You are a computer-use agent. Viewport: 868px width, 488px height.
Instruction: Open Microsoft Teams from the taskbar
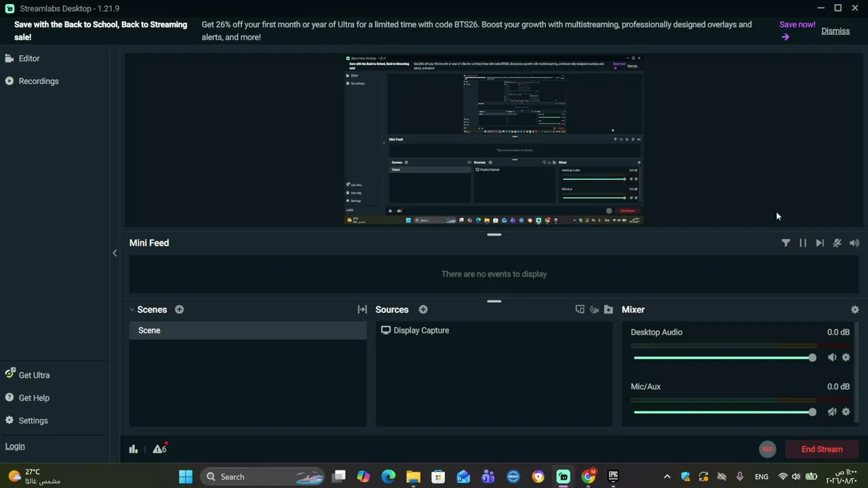(488, 477)
